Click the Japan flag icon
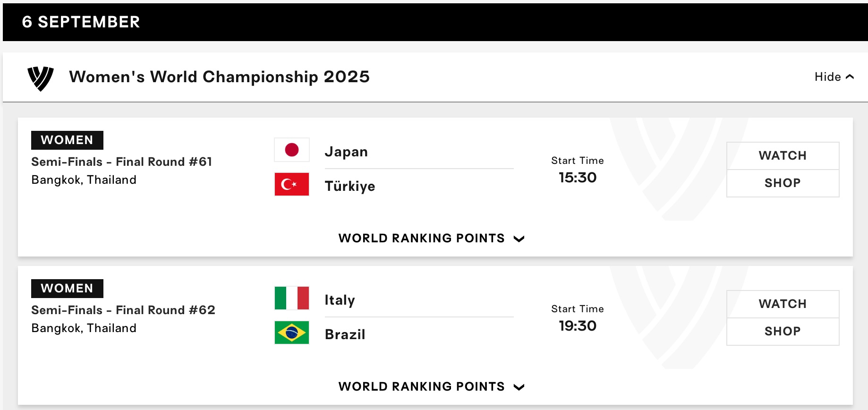Screen dimensions: 868x410 pyautogui.click(x=292, y=150)
